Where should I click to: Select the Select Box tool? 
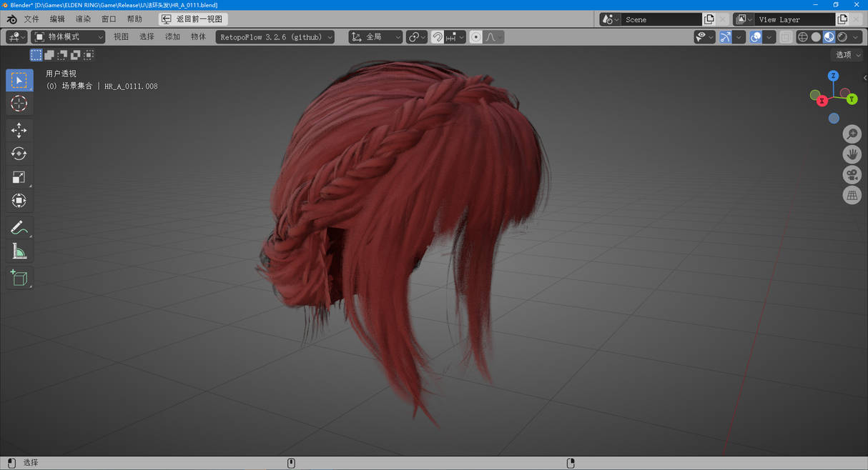click(19, 80)
